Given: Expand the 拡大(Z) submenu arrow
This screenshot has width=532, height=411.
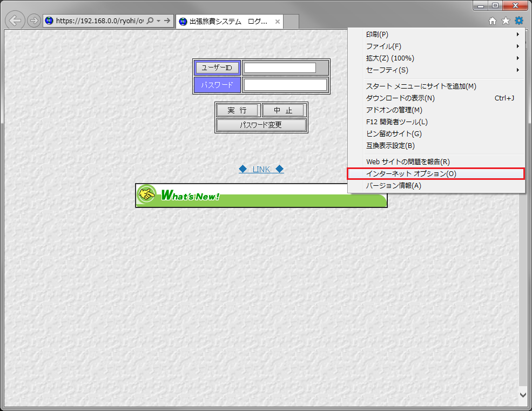Looking at the screenshot, I should [x=518, y=58].
